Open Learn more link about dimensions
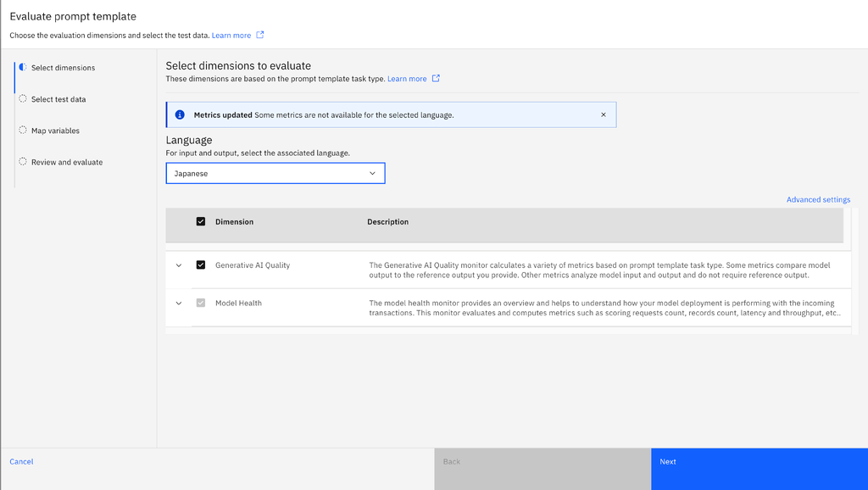868x490 pixels. click(407, 79)
